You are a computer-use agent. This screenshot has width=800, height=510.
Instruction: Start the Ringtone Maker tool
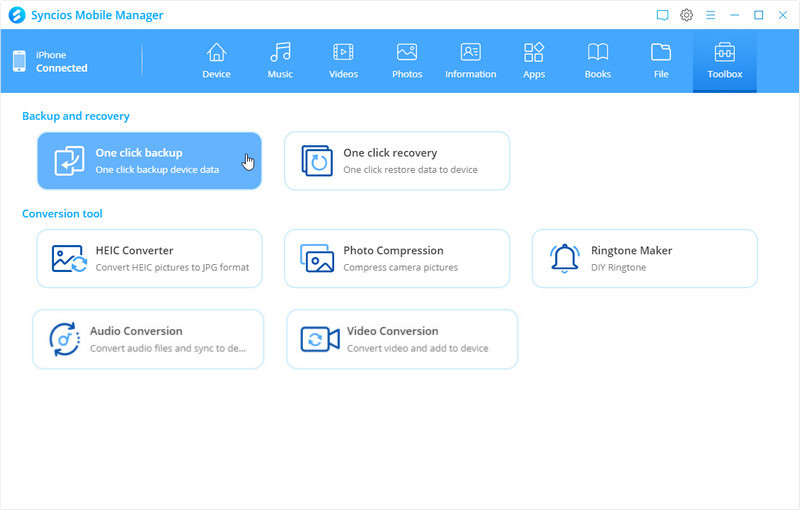point(645,259)
